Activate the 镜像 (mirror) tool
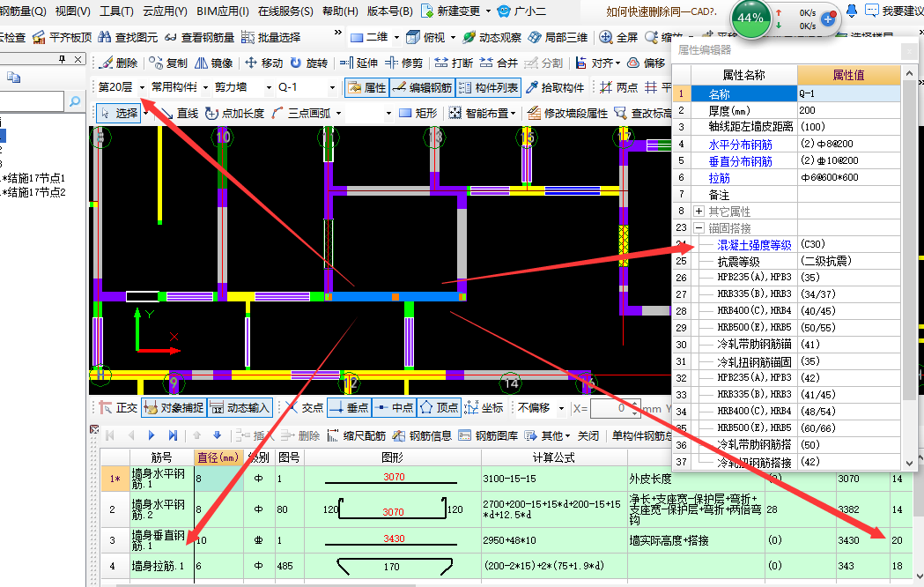Image resolution: width=924 pixels, height=587 pixels. 214,63
